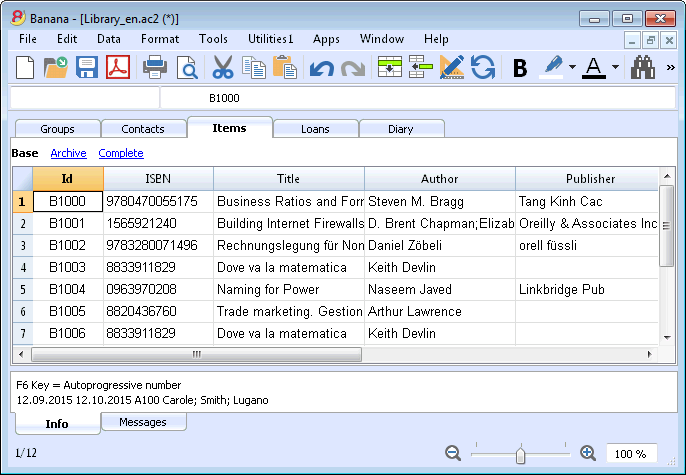Image resolution: width=686 pixels, height=475 pixels.
Task: Open the Utilities1 menu
Action: click(270, 39)
